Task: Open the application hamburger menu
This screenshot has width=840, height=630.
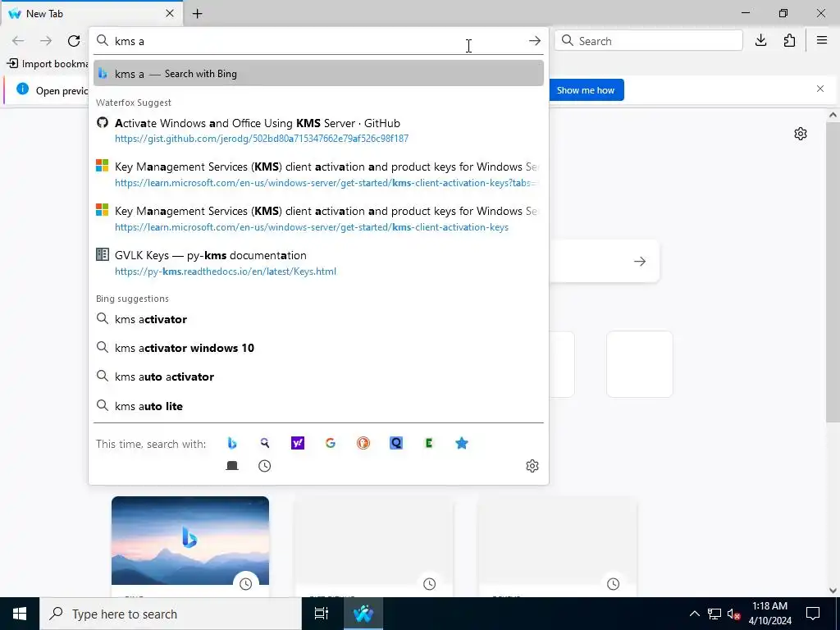Action: 822,41
